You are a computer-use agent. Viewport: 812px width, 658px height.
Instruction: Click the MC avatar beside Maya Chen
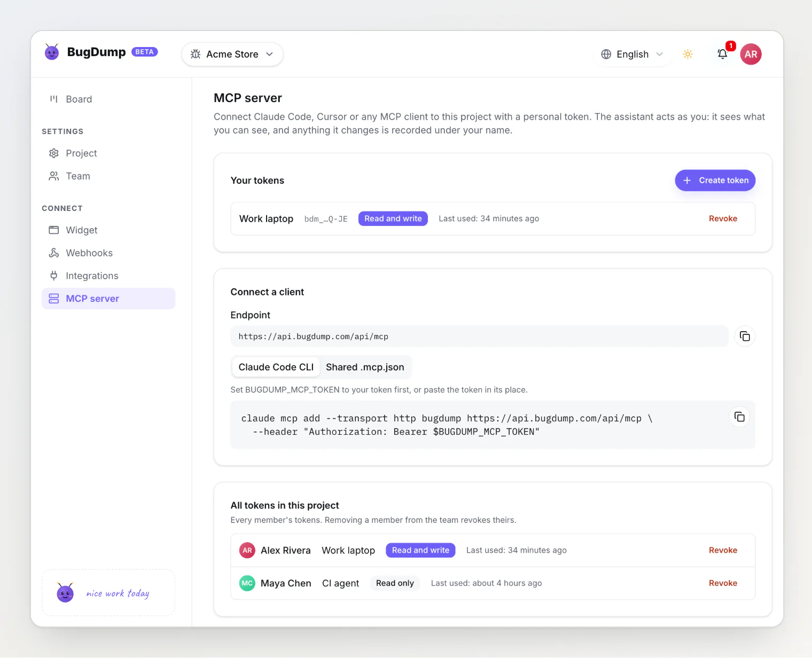247,583
